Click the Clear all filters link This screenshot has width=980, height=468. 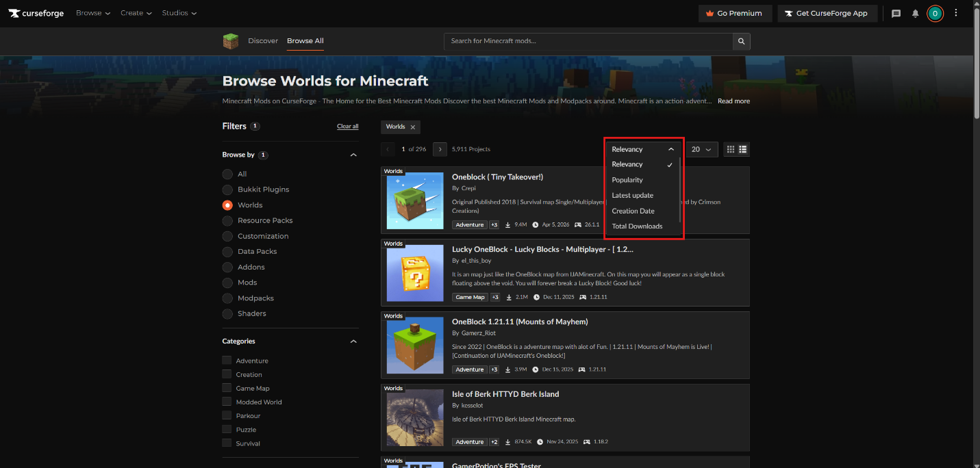(x=347, y=127)
